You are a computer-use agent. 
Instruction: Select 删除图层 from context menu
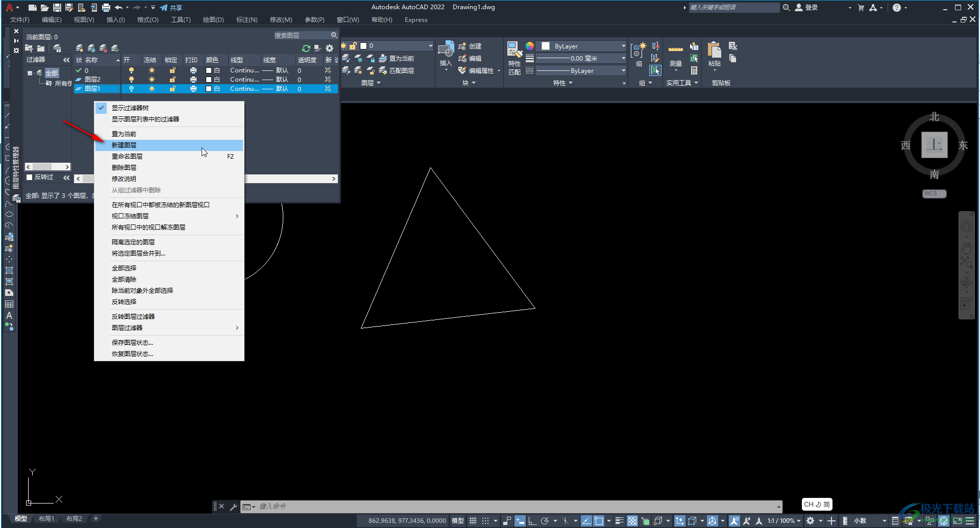point(169,167)
